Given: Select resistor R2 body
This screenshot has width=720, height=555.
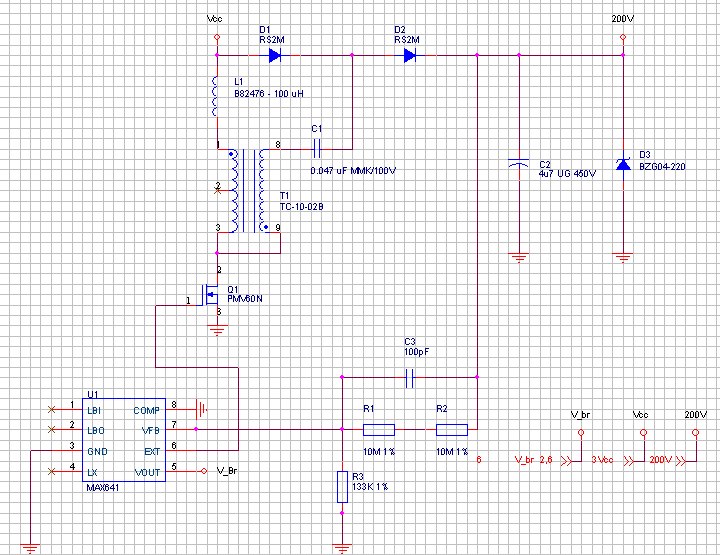Looking at the screenshot, I should click(451, 430).
